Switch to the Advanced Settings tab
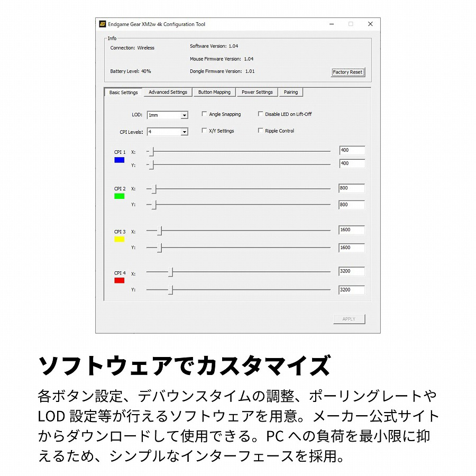 (168, 93)
